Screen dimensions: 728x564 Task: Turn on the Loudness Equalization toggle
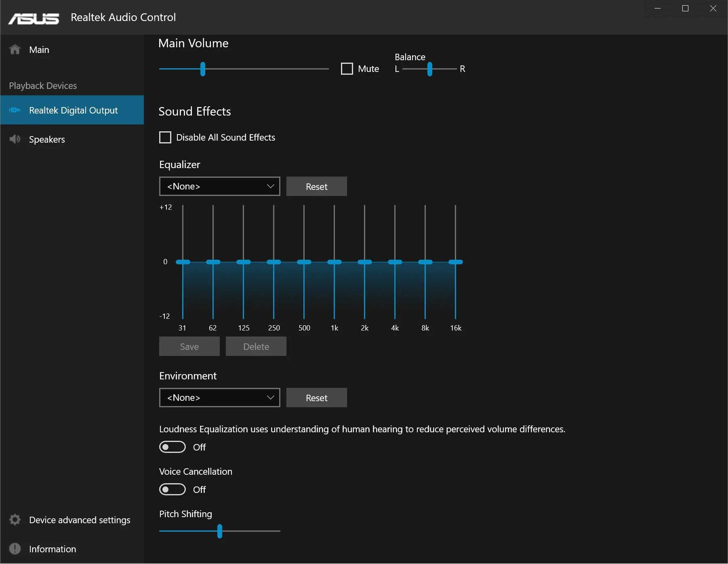[173, 447]
